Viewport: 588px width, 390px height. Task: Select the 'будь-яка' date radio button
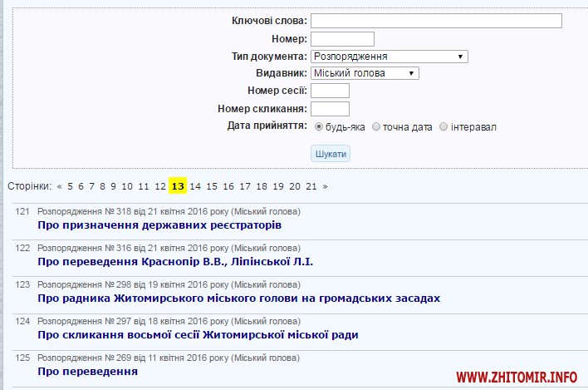320,127
